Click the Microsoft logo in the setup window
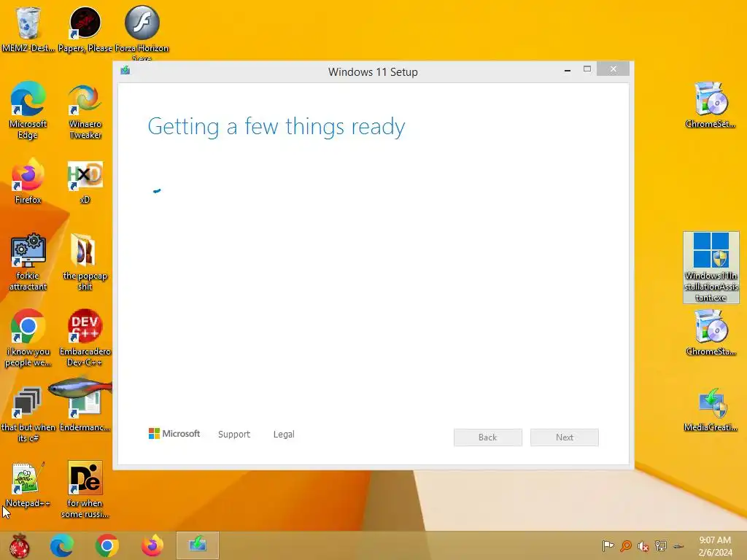This screenshot has height=560, width=747. (174, 433)
